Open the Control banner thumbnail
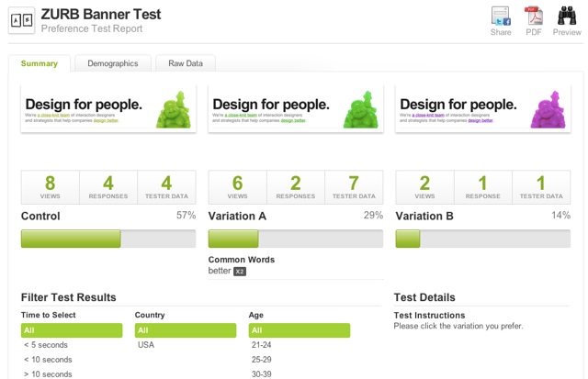 click(x=109, y=108)
